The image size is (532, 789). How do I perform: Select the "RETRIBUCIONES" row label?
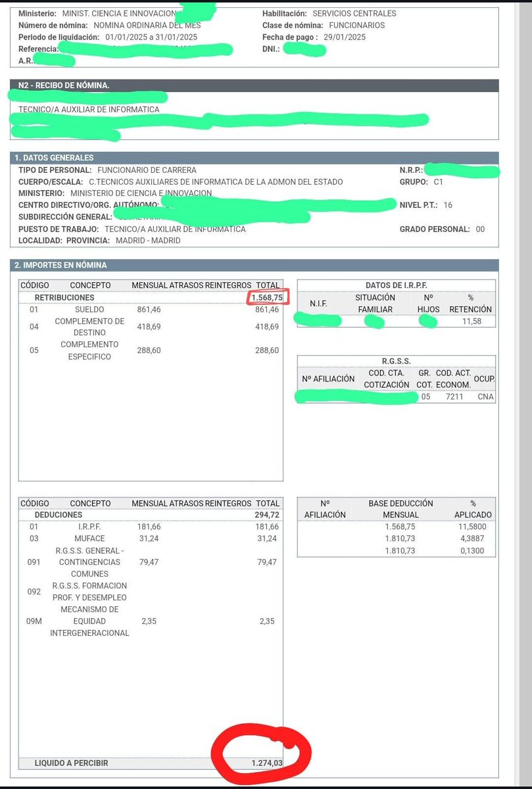pyautogui.click(x=64, y=298)
